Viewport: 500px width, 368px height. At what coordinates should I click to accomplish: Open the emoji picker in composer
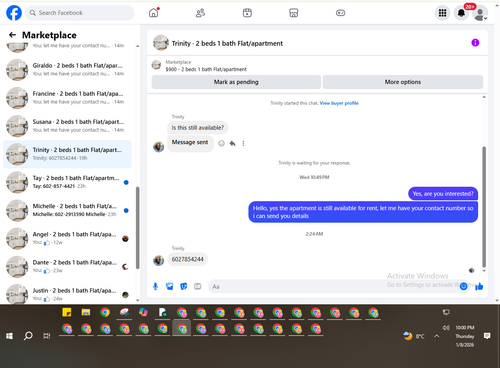463,286
